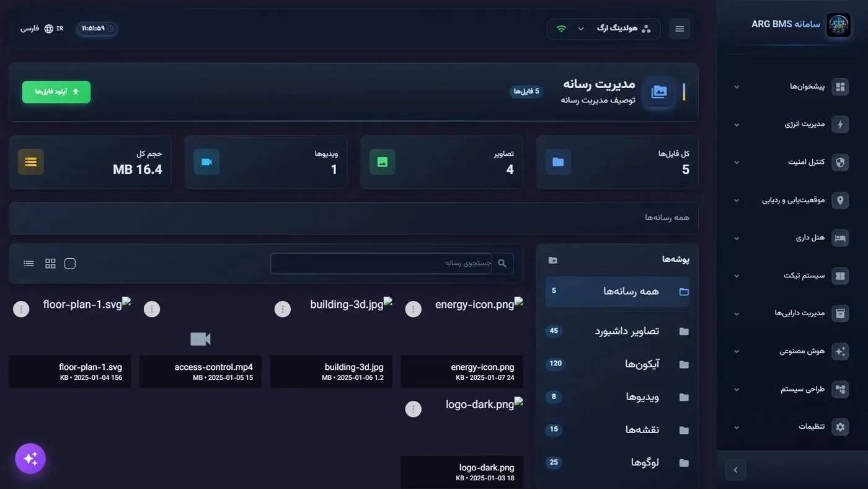Switch to grid view icon

pos(50,264)
